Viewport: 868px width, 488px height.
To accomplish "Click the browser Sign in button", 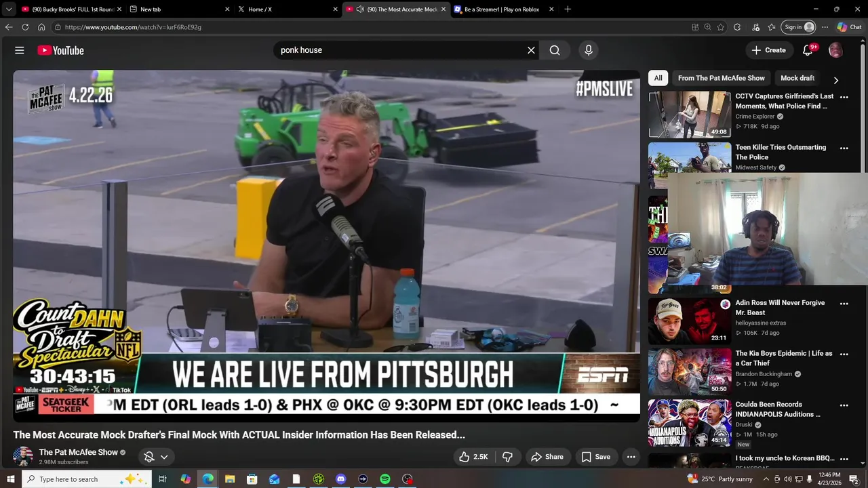I will [798, 27].
